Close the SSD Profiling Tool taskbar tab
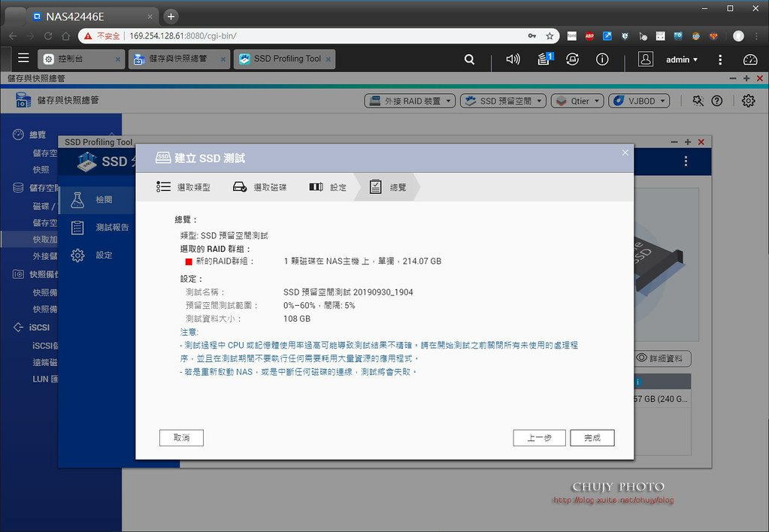 pos(328,59)
